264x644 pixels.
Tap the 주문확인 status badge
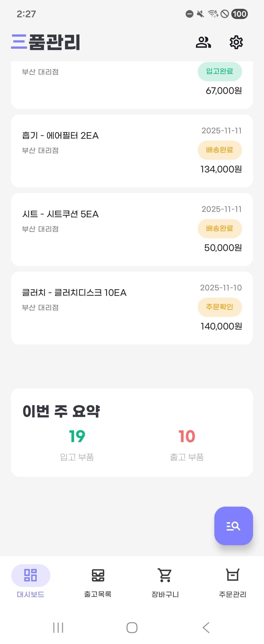(x=220, y=307)
